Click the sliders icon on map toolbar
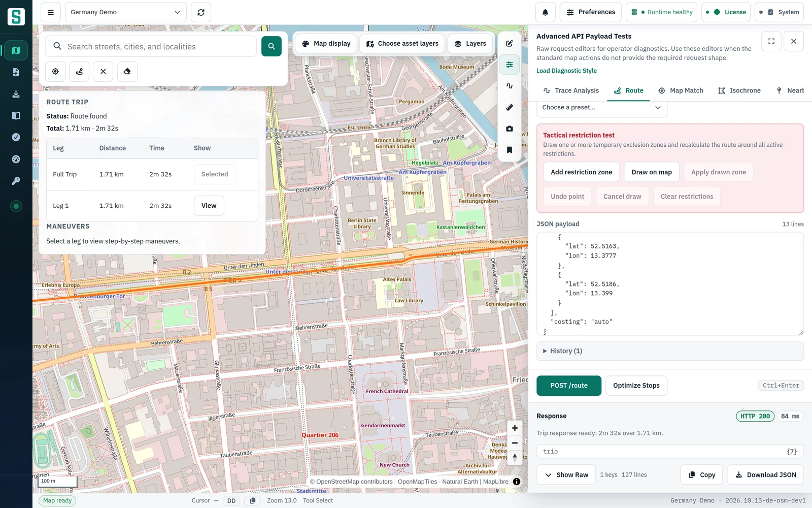 (x=510, y=65)
